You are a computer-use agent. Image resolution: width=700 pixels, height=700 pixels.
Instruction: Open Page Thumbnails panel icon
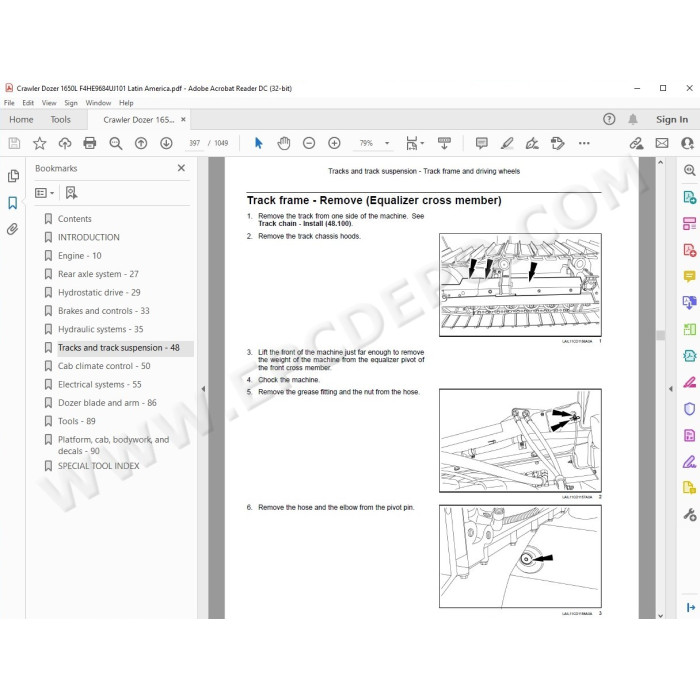[x=13, y=176]
